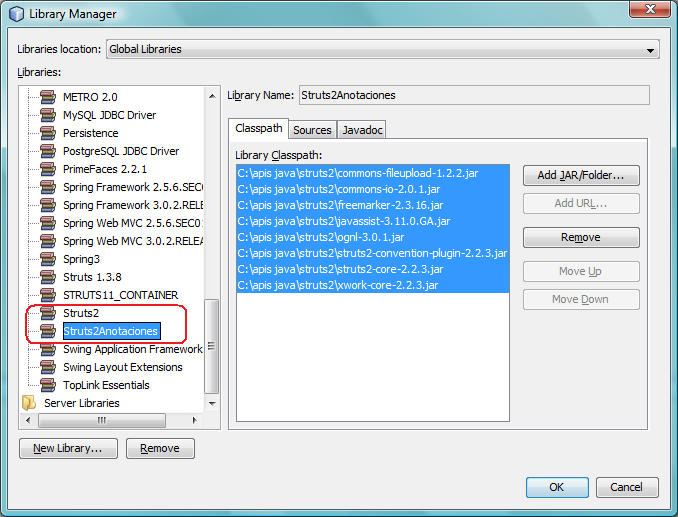Viewport: 678px width, 517px height.
Task: Click the Move Up button
Action: 581,271
